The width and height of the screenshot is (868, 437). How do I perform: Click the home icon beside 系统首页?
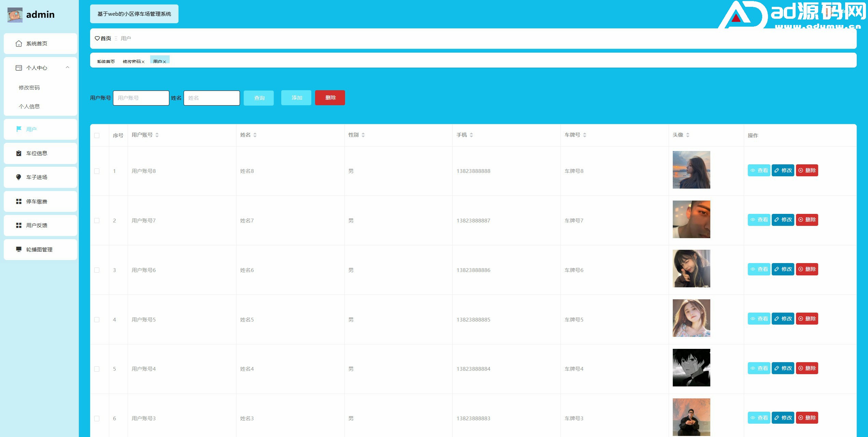click(19, 44)
